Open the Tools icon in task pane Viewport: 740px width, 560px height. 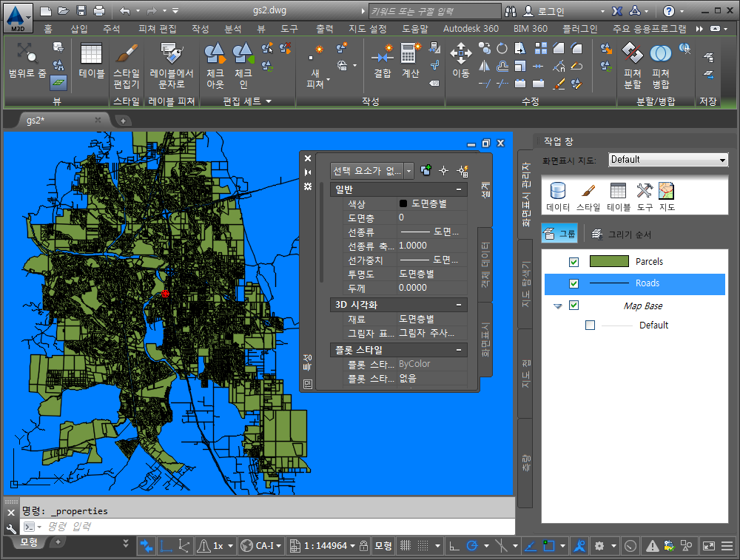pos(645,196)
